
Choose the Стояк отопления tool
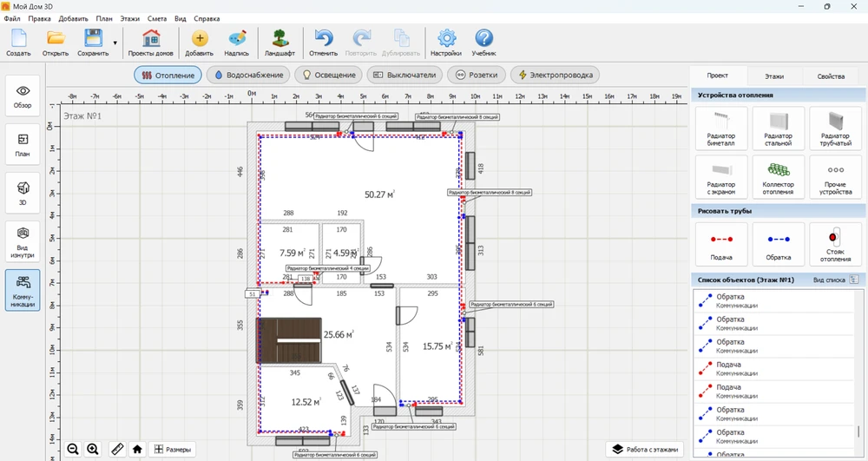[x=835, y=243]
